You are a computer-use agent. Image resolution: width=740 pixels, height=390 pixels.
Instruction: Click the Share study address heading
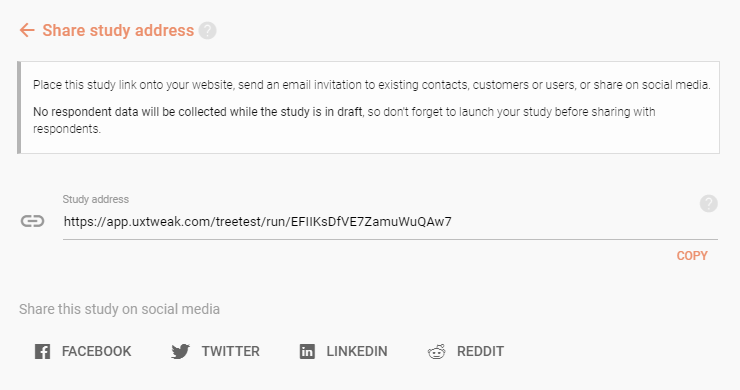[x=118, y=31]
